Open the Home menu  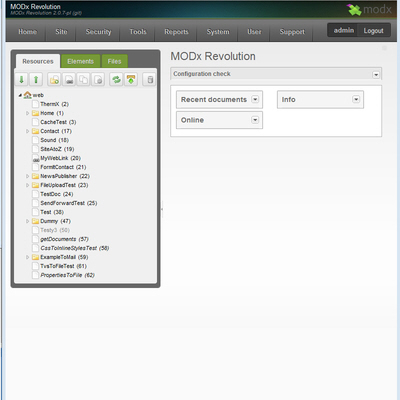point(27,32)
